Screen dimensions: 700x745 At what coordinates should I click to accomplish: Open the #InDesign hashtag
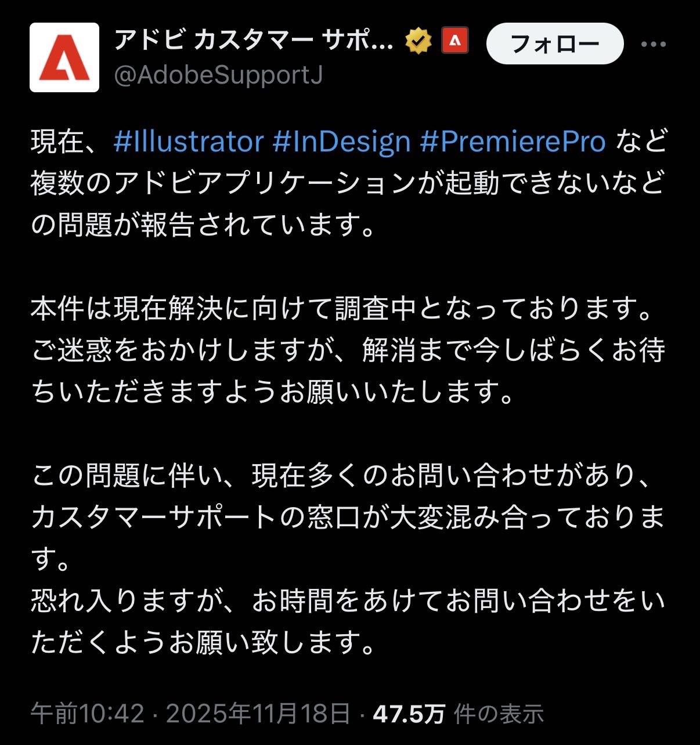(341, 142)
